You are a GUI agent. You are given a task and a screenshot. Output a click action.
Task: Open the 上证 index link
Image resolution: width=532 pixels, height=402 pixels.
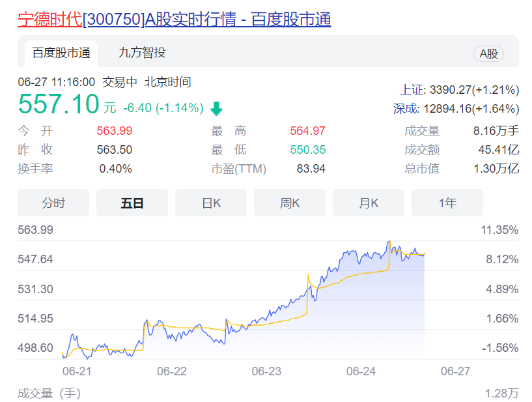click(412, 90)
